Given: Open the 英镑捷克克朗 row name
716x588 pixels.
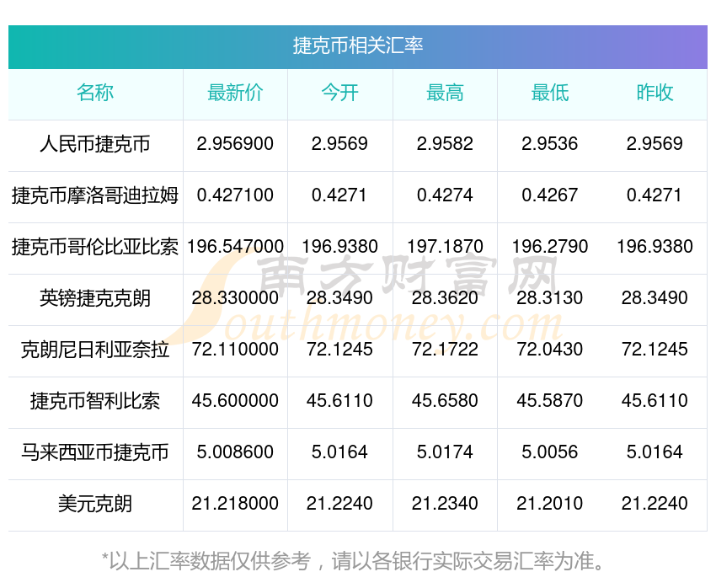Looking at the screenshot, I should (95, 298).
